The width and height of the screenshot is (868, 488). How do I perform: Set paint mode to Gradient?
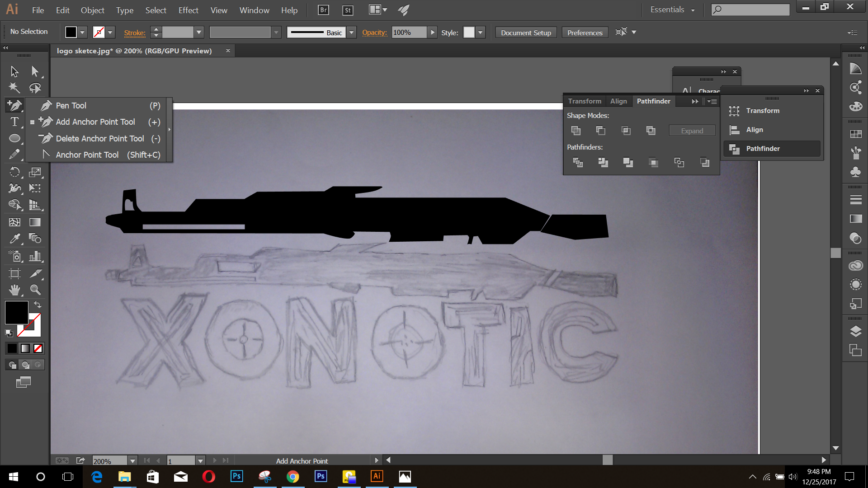pyautogui.click(x=25, y=348)
